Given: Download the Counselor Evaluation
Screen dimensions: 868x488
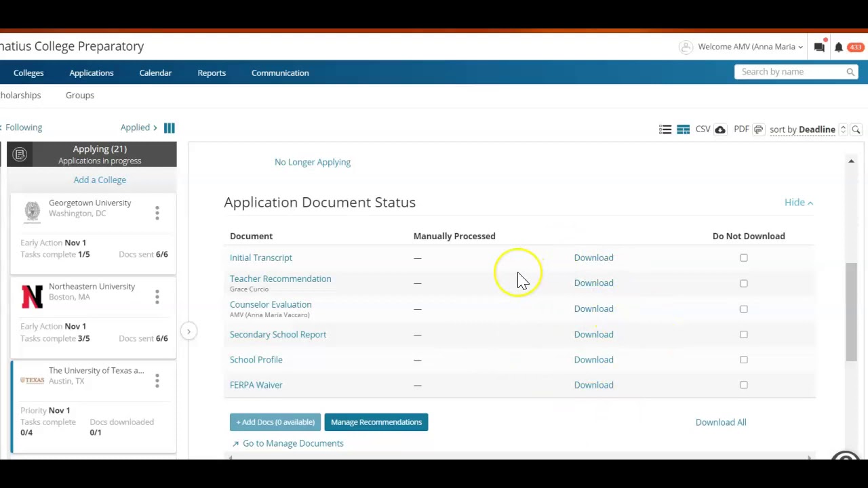Looking at the screenshot, I should pos(593,308).
